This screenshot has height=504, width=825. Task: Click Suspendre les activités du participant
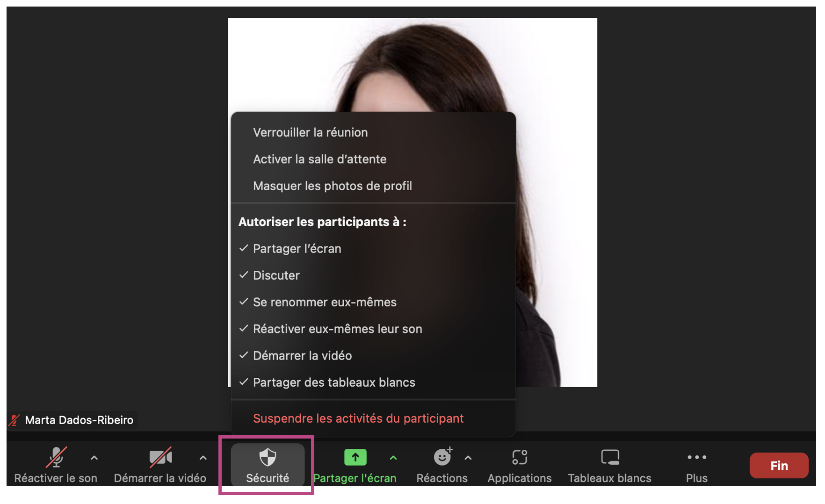coord(358,418)
